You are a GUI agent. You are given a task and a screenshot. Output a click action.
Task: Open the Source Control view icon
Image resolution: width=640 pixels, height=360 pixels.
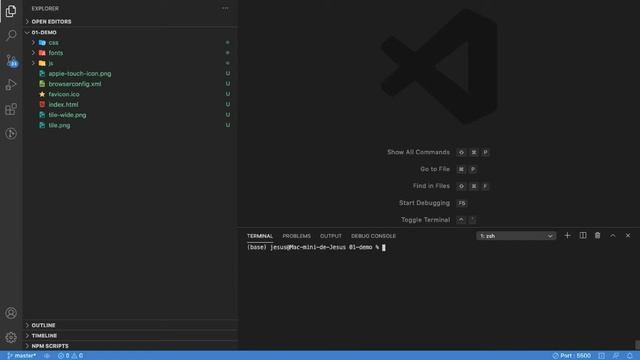click(11, 61)
